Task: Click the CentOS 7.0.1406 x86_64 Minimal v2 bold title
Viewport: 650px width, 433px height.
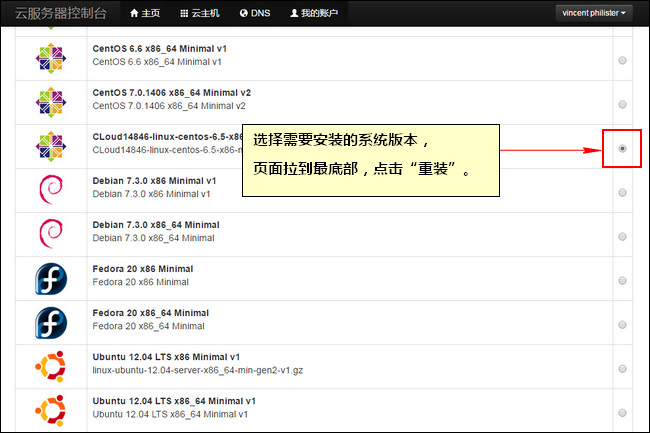Action: tap(172, 93)
